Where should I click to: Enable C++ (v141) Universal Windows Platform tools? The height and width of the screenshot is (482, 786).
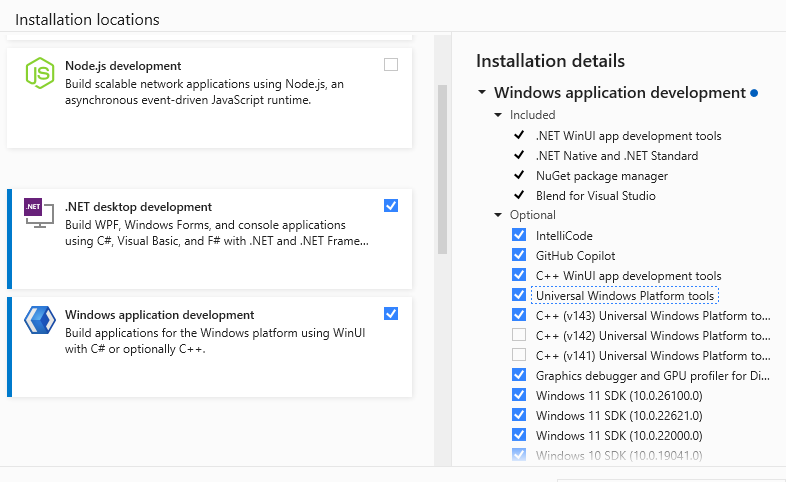[519, 355]
